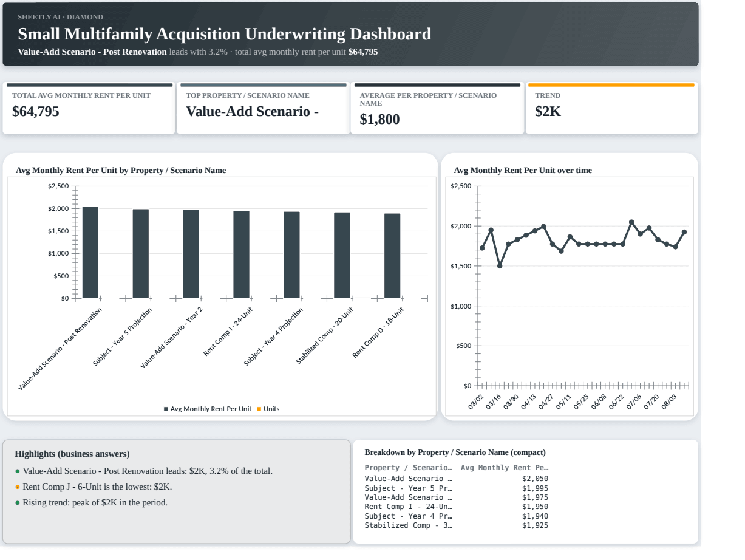Click the Highlights (business answers) heading

[x=72, y=454]
